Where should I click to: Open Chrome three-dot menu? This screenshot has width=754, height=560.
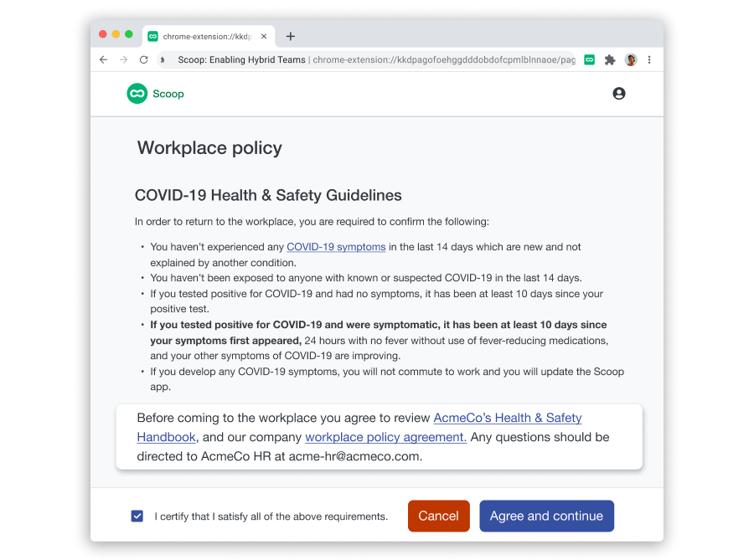point(649,60)
